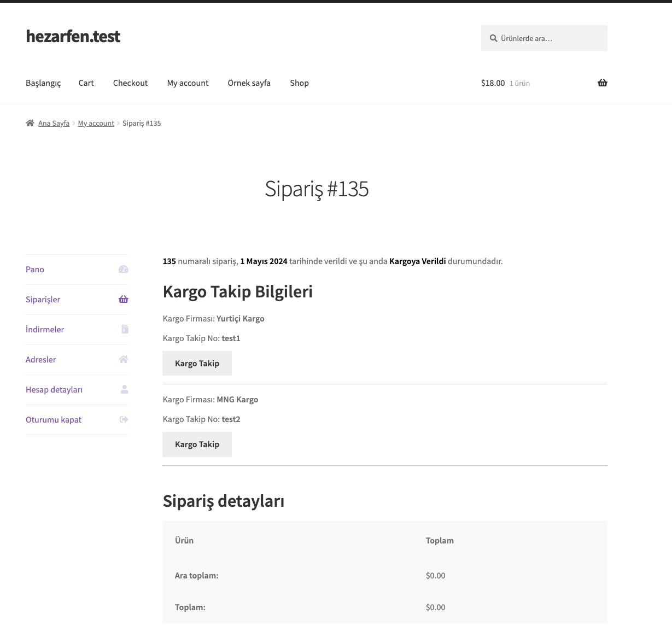The height and width of the screenshot is (632, 672).
Task: Click the Adresler house icon
Action: coord(124,359)
